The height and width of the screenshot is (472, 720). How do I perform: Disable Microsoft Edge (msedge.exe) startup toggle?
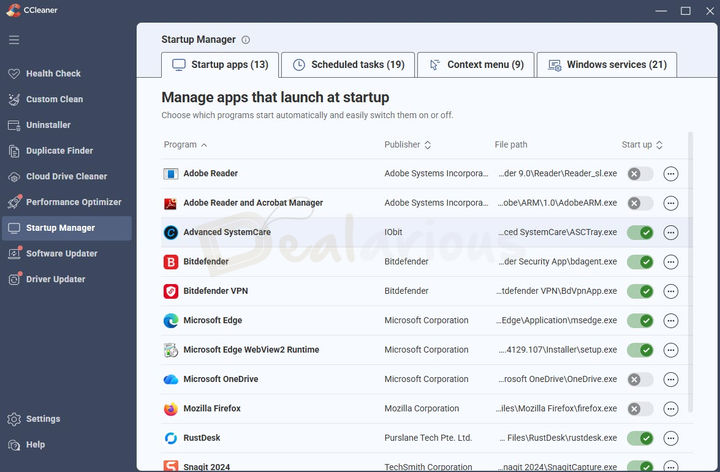click(x=640, y=321)
